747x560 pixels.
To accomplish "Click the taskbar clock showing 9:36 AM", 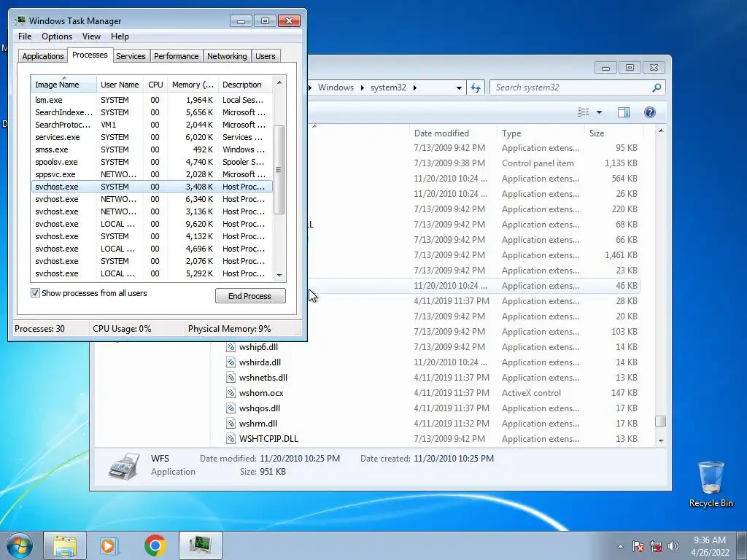I will 710,545.
